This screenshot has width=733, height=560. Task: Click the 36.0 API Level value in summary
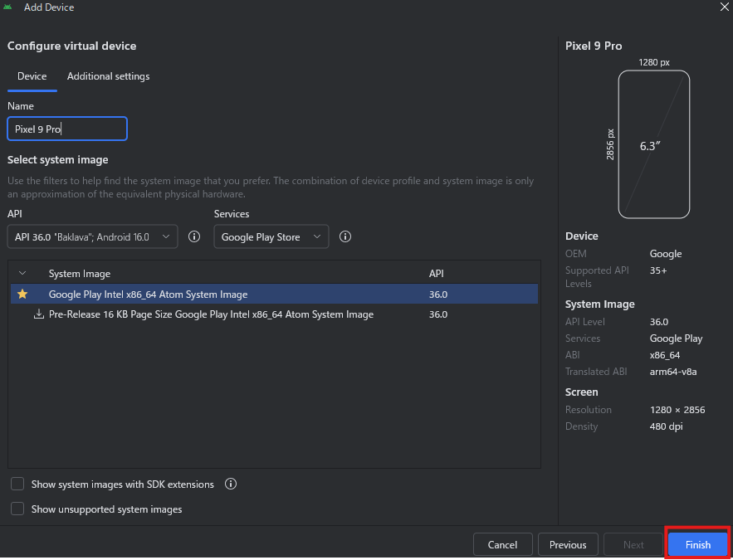(x=659, y=322)
